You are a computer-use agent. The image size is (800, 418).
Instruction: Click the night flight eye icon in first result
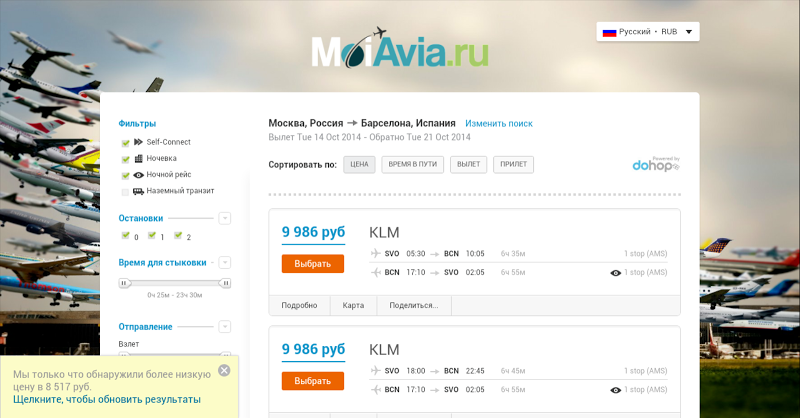tap(615, 272)
